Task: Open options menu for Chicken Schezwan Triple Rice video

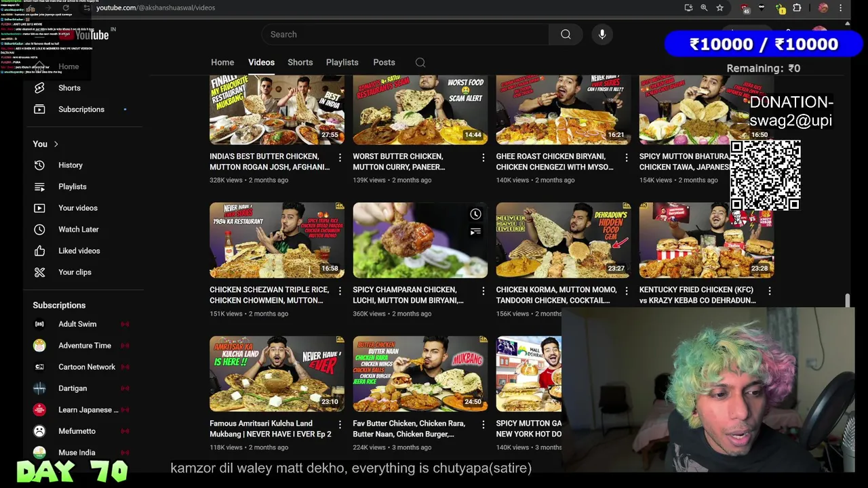Action: [340, 291]
